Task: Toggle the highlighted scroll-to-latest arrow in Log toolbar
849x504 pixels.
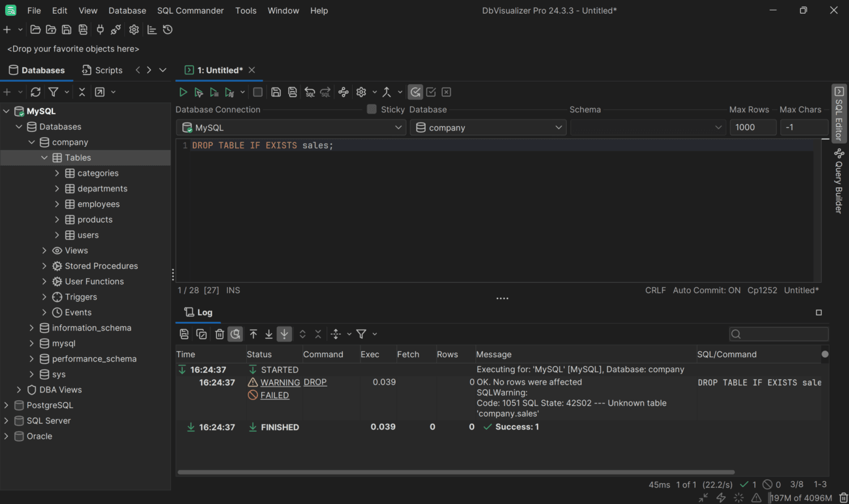Action: click(x=284, y=334)
